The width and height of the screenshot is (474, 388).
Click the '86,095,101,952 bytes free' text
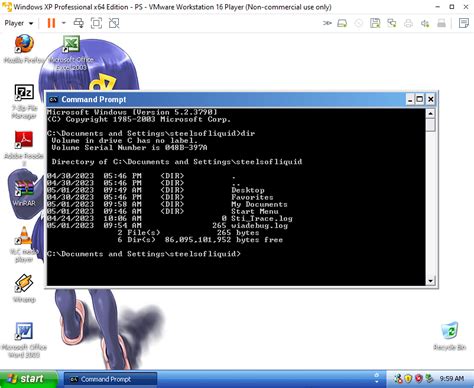(224, 240)
